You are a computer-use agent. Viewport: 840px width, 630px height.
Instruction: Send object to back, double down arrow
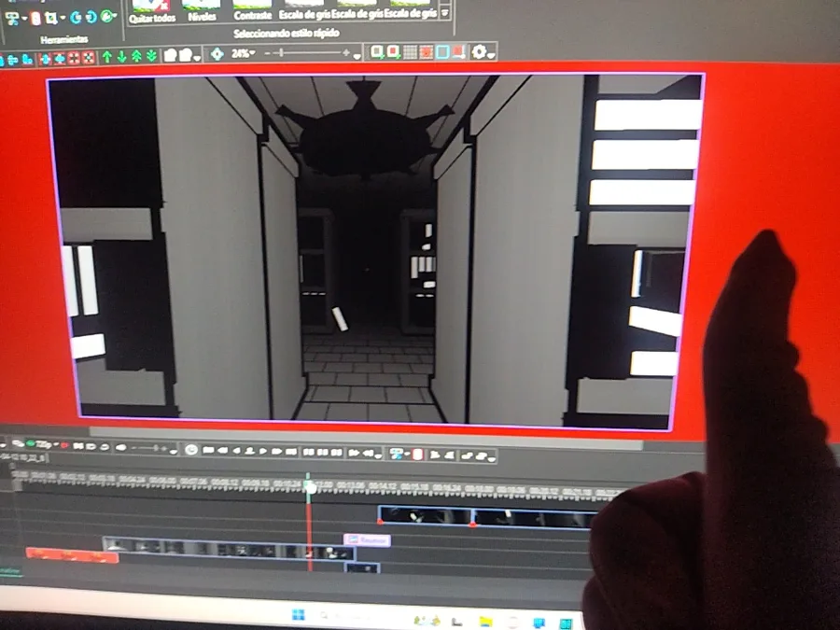pos(151,56)
